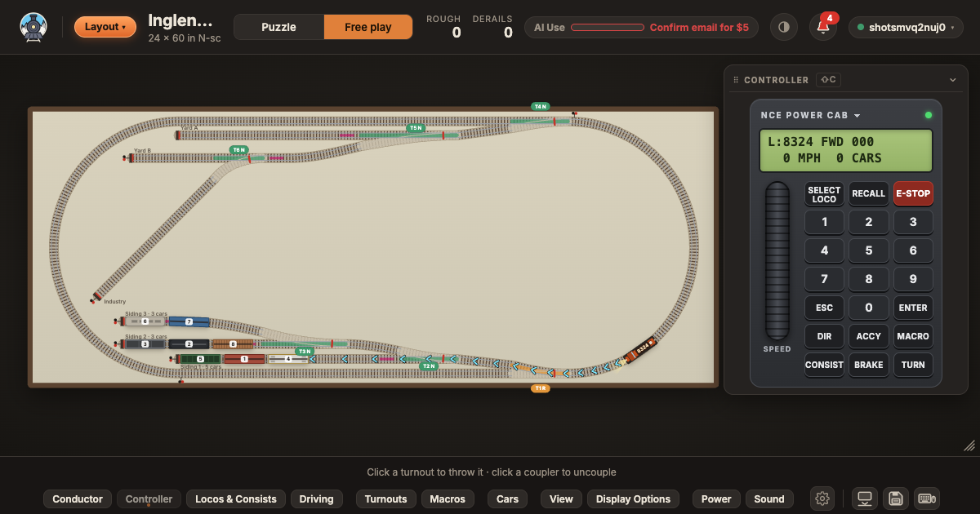Select green car 5 on Siding 1
Viewport: 980px width, 514px height.
pyautogui.click(x=200, y=359)
